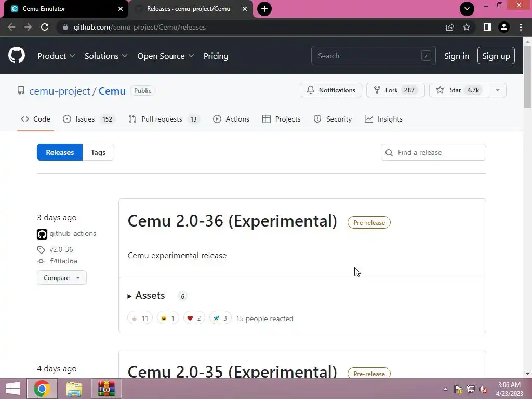Click Chrome icon in taskbar
532x399 pixels.
[42, 389]
